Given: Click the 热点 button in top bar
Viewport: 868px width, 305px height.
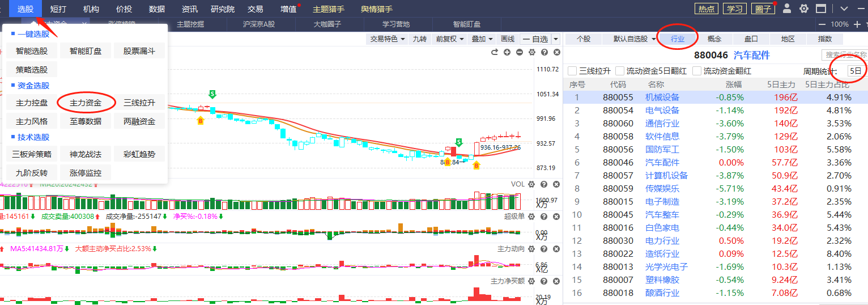Looking at the screenshot, I should [706, 9].
